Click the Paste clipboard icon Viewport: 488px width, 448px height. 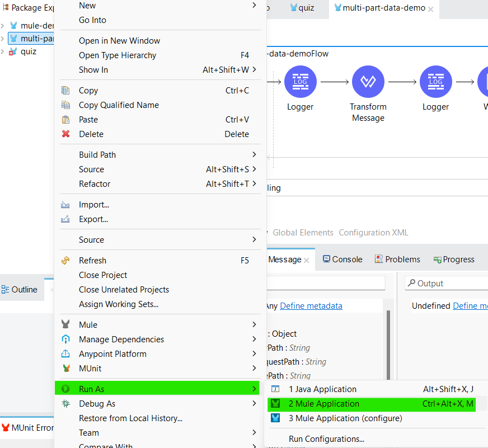[x=65, y=120]
